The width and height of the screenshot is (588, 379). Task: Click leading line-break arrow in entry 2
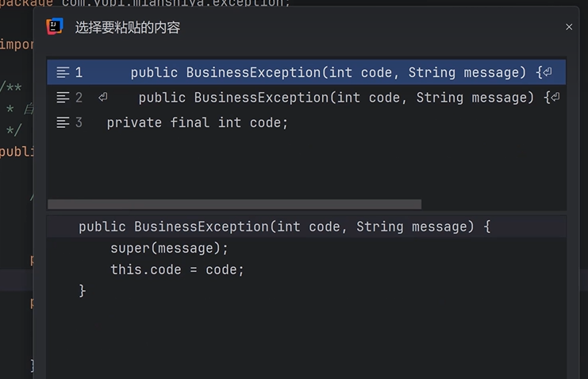pyautogui.click(x=102, y=98)
